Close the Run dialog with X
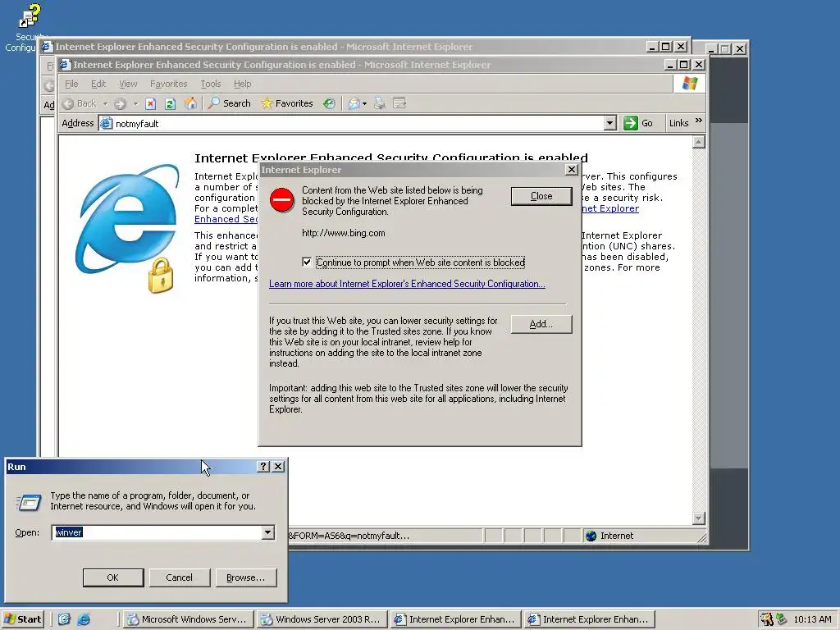This screenshot has width=840, height=630. coord(278,467)
